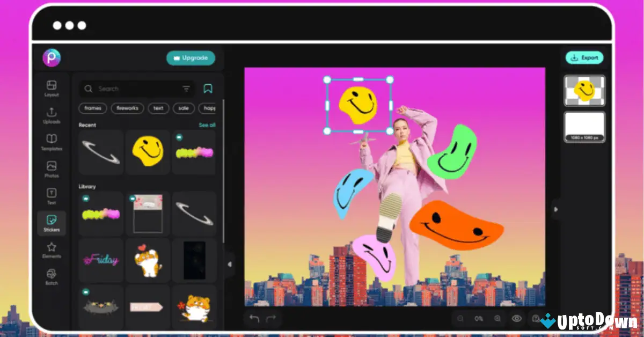Select the frames category tab
This screenshot has height=337, width=644.
click(92, 108)
